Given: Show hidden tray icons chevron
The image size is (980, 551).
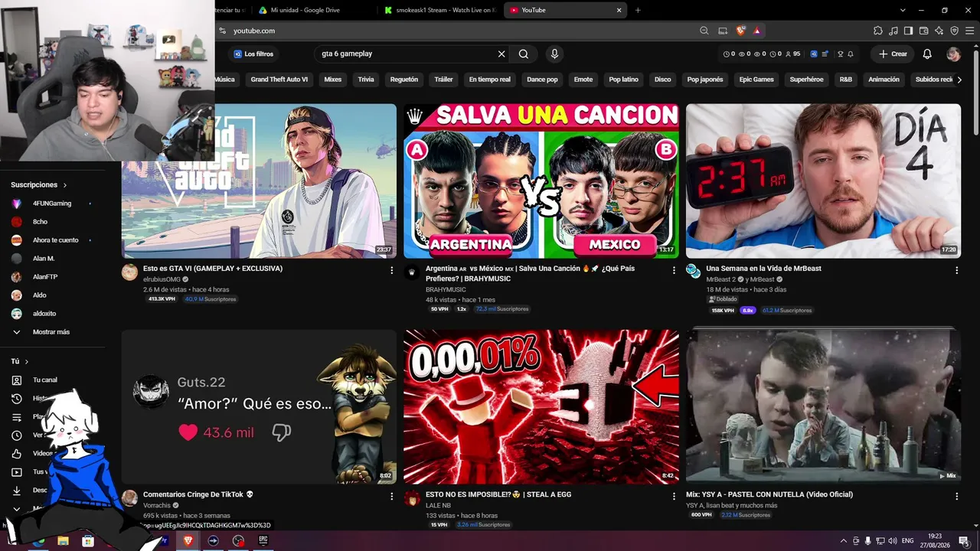Looking at the screenshot, I should 844,541.
